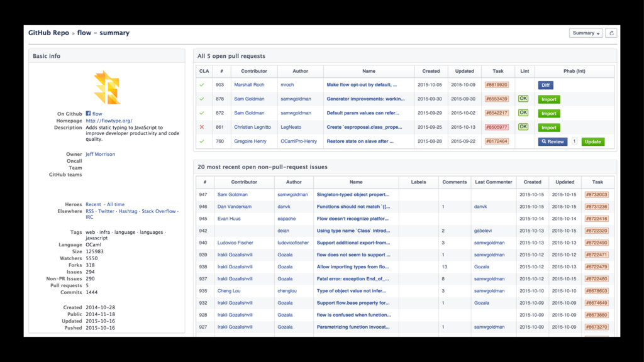The image size is (644, 362).
Task: Open pull request 'Restore state on slave after'
Action: [360, 141]
